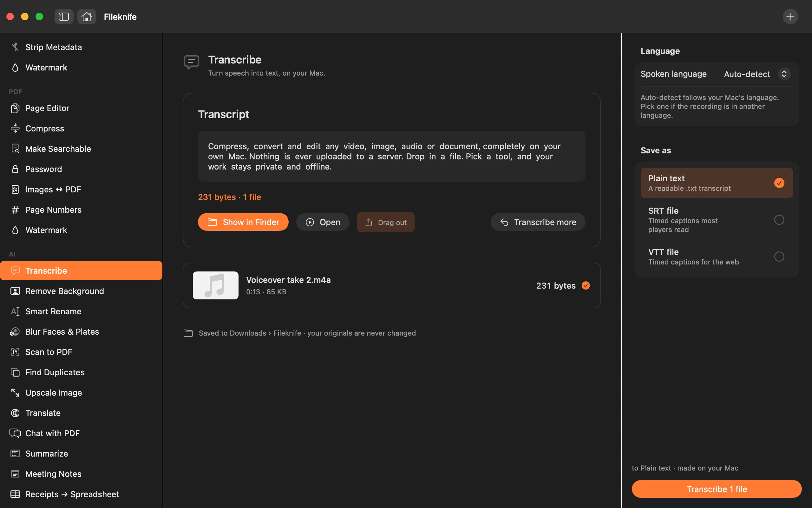Open Strip Metadata tool

point(81,47)
